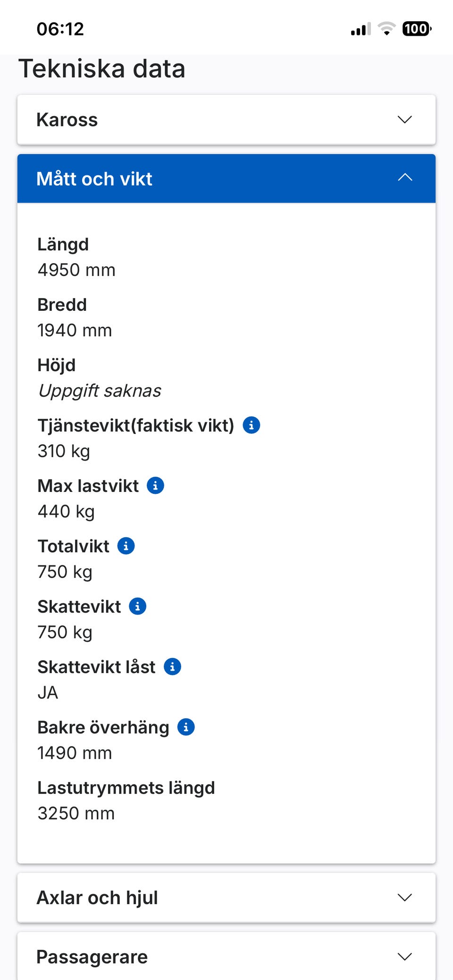The width and height of the screenshot is (453, 980).
Task: Tap the Lastutrymmets längd value 3250 mm
Action: coord(76,814)
